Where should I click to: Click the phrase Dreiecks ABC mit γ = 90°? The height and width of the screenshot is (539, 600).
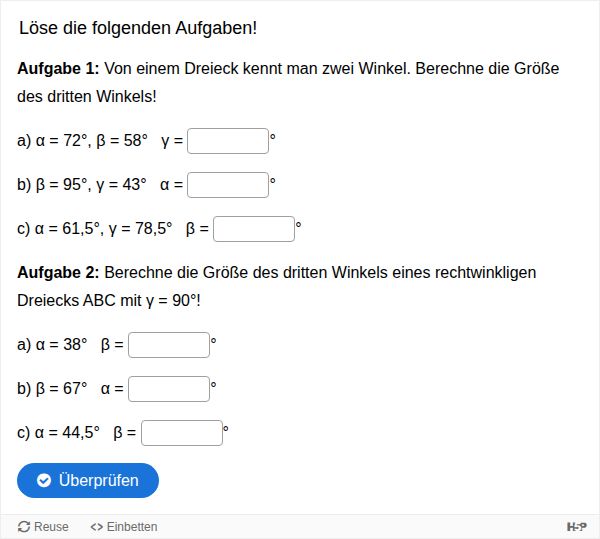click(107, 301)
